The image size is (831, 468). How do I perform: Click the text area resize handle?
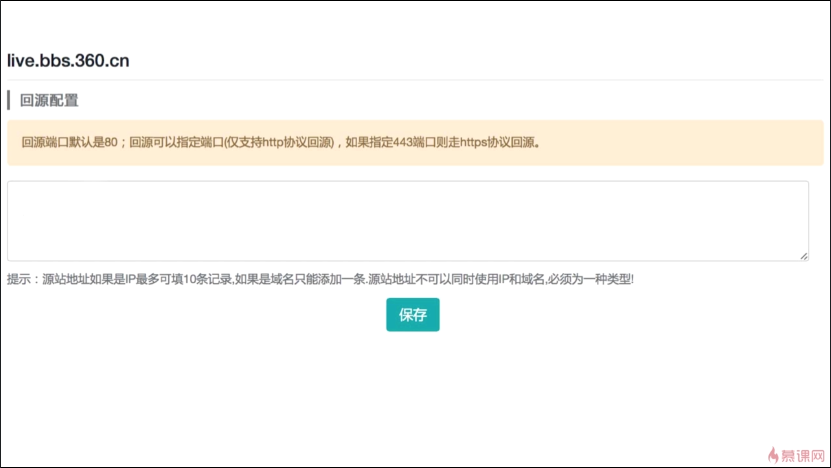pyautogui.click(x=803, y=256)
